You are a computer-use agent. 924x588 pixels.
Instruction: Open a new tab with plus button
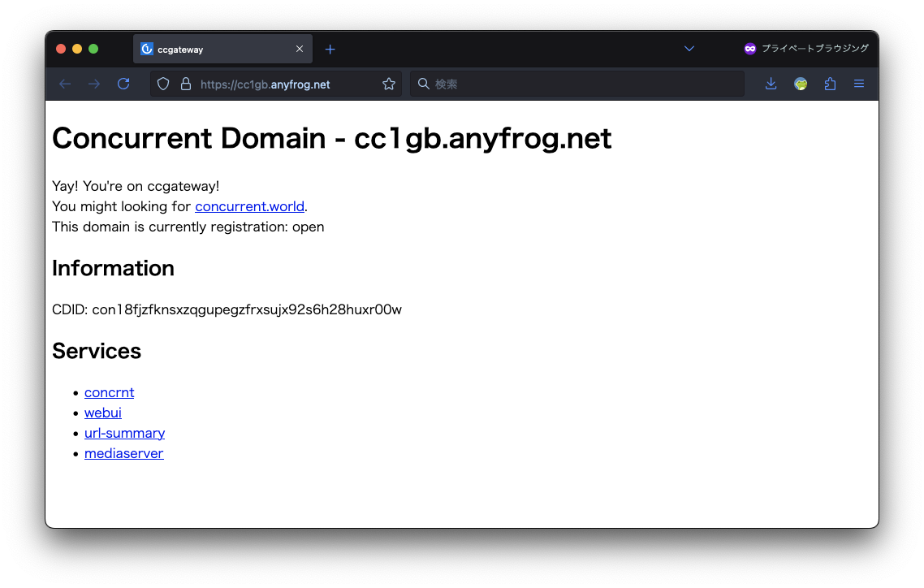point(330,49)
